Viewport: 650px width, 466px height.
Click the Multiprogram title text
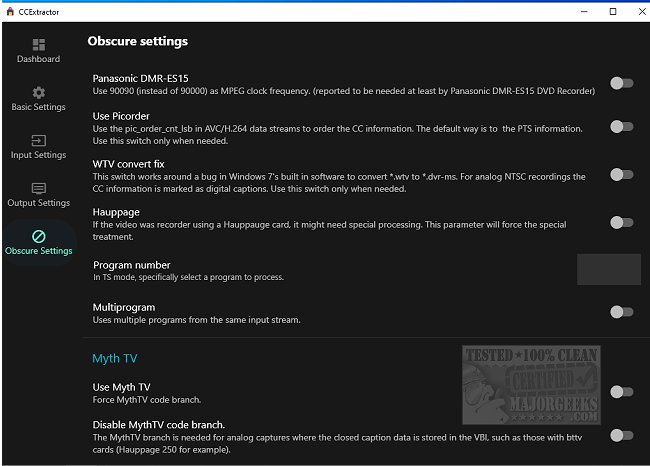click(x=124, y=307)
